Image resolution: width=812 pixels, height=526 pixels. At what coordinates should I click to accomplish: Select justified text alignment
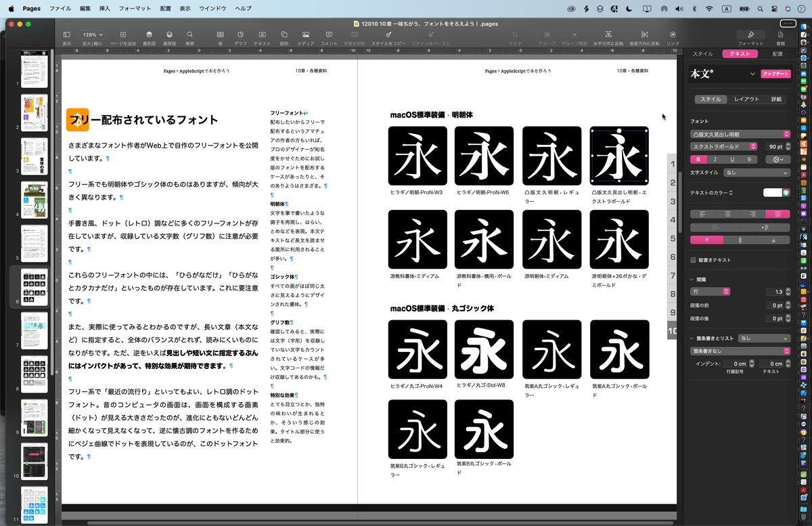(x=777, y=213)
